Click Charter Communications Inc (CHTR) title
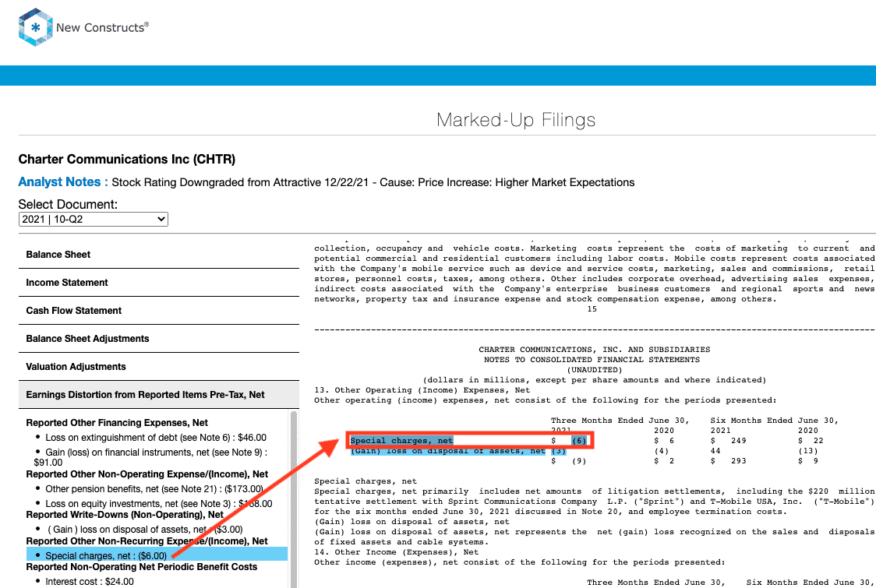 tap(127, 159)
